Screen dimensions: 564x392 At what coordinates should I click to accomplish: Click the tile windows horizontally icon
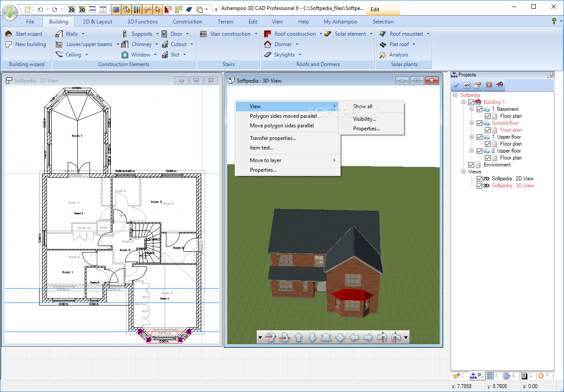(x=92, y=9)
